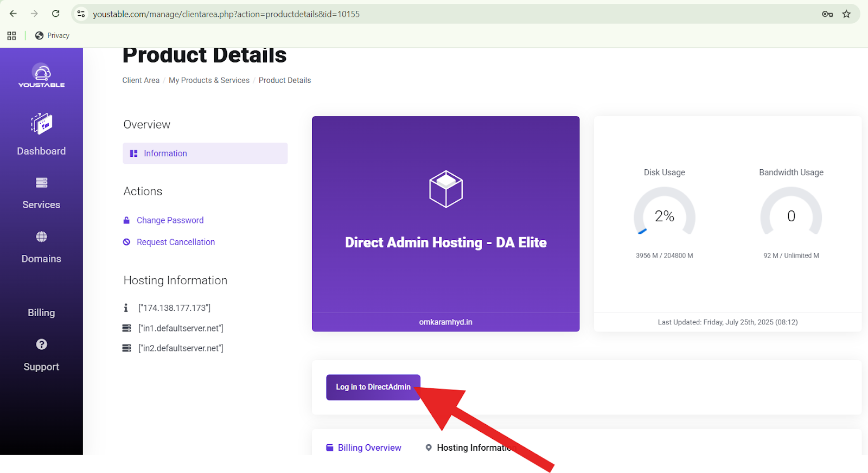Click Product Details breadcrumb text
This screenshot has width=868, height=473.
point(285,80)
